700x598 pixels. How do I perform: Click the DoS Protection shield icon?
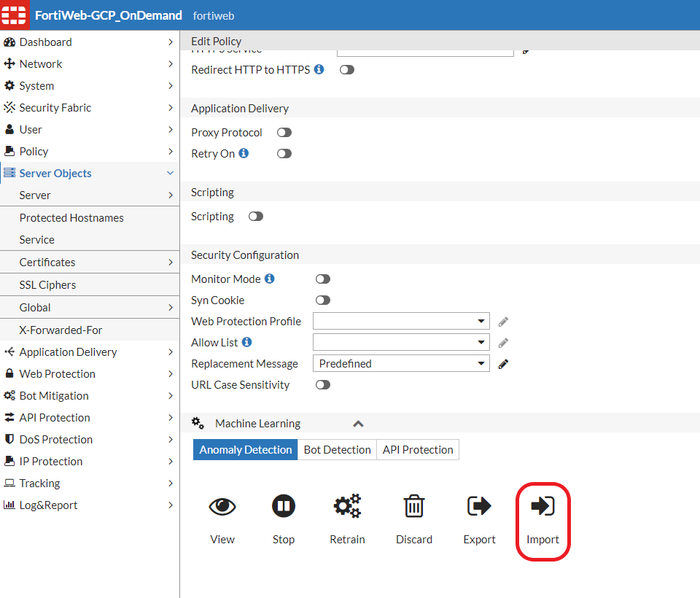(9, 439)
